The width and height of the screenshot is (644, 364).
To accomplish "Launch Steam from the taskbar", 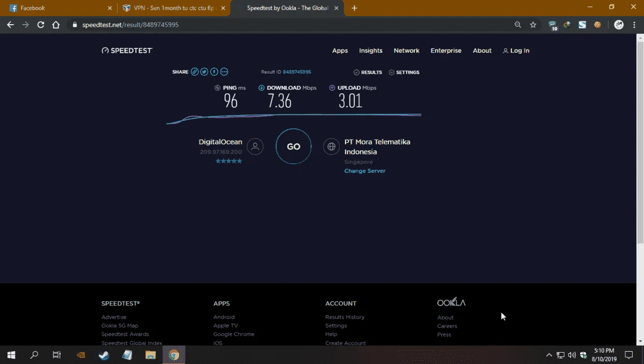I will tap(104, 355).
